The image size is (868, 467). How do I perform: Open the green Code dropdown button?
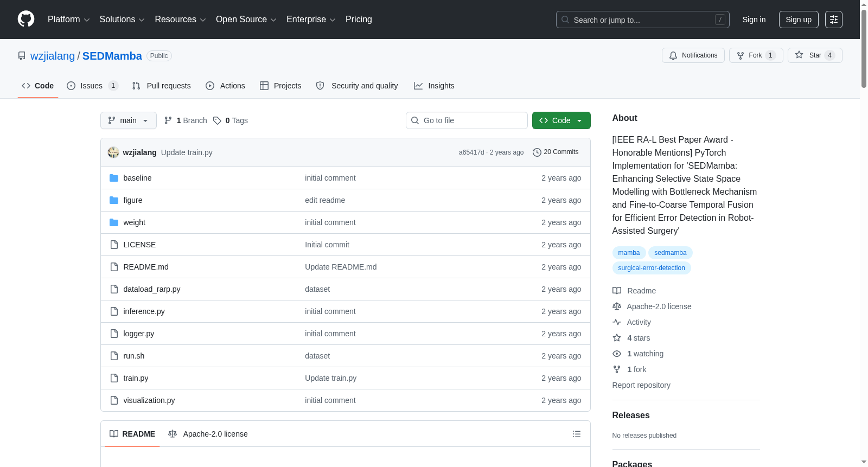pos(561,120)
